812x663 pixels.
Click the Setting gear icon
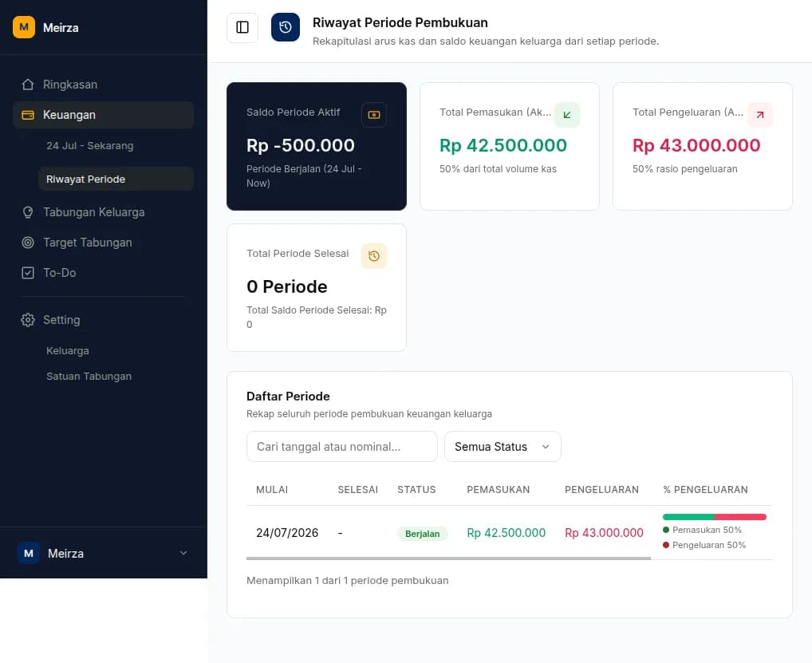coord(28,320)
